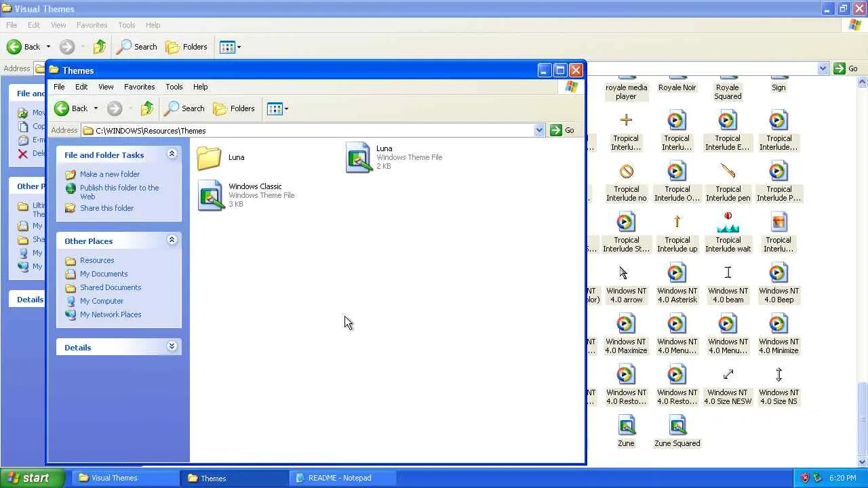Select Tropical Interlude E... sound icon
This screenshot has height=488, width=868.
[x=728, y=121]
